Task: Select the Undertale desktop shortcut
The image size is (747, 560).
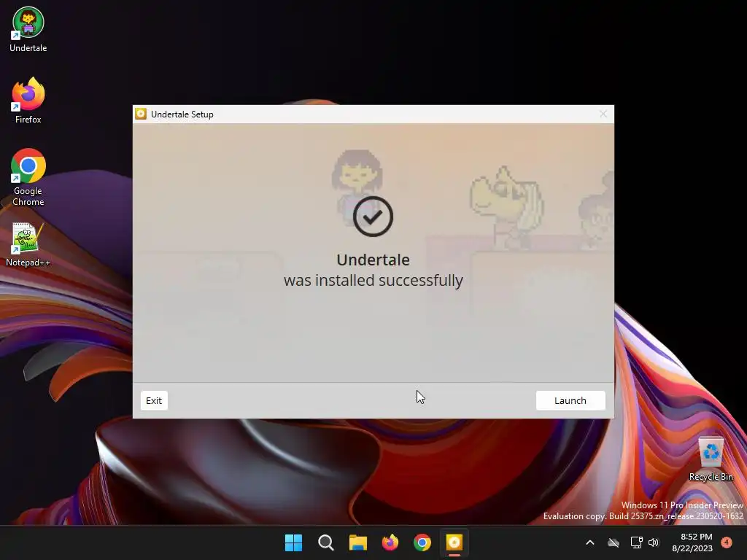Action: pyautogui.click(x=28, y=29)
